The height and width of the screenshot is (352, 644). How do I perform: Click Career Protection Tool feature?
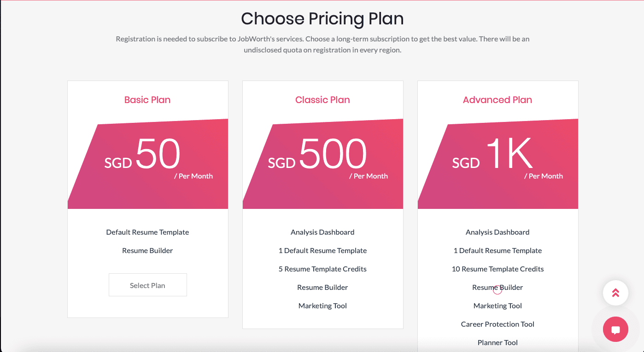click(498, 324)
